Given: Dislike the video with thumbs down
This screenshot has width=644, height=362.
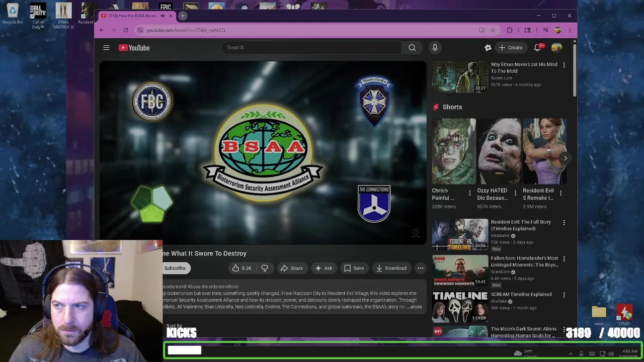Looking at the screenshot, I should click(x=265, y=268).
